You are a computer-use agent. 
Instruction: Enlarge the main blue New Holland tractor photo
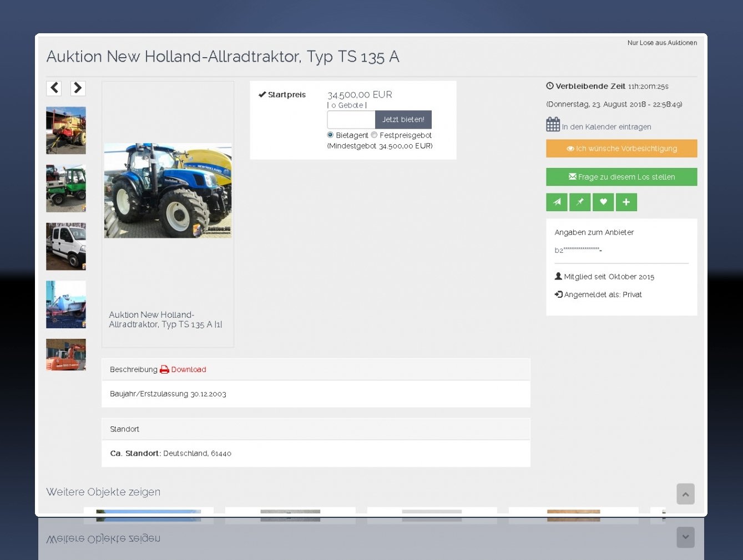pos(168,191)
